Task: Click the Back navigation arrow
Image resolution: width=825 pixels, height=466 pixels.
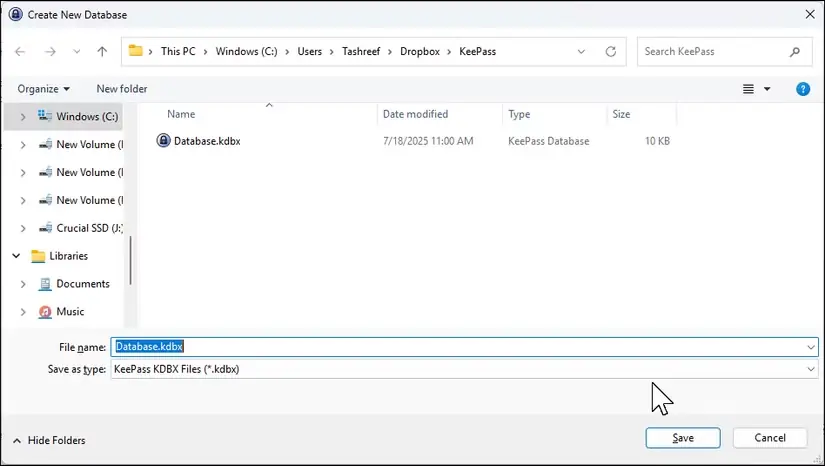Action: click(20, 52)
